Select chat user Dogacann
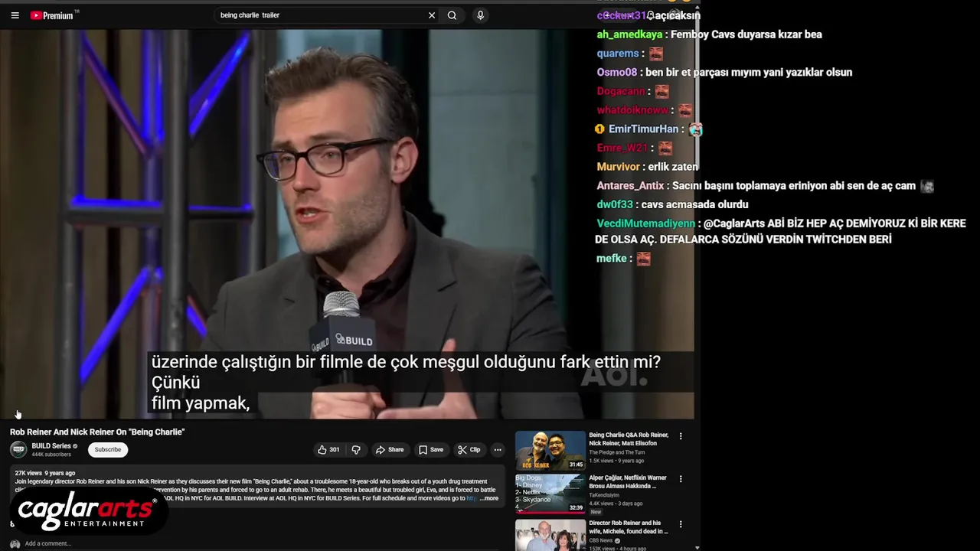This screenshot has width=980, height=551. click(x=621, y=91)
